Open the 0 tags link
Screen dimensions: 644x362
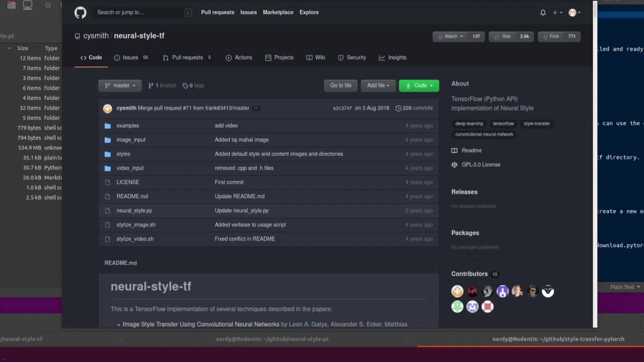[193, 86]
